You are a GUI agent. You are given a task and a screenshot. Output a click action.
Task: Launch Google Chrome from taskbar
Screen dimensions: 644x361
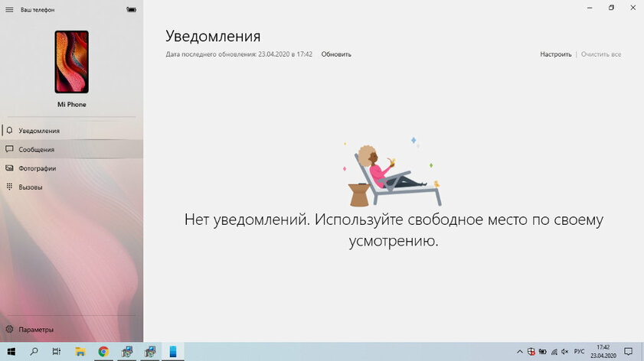(103, 352)
